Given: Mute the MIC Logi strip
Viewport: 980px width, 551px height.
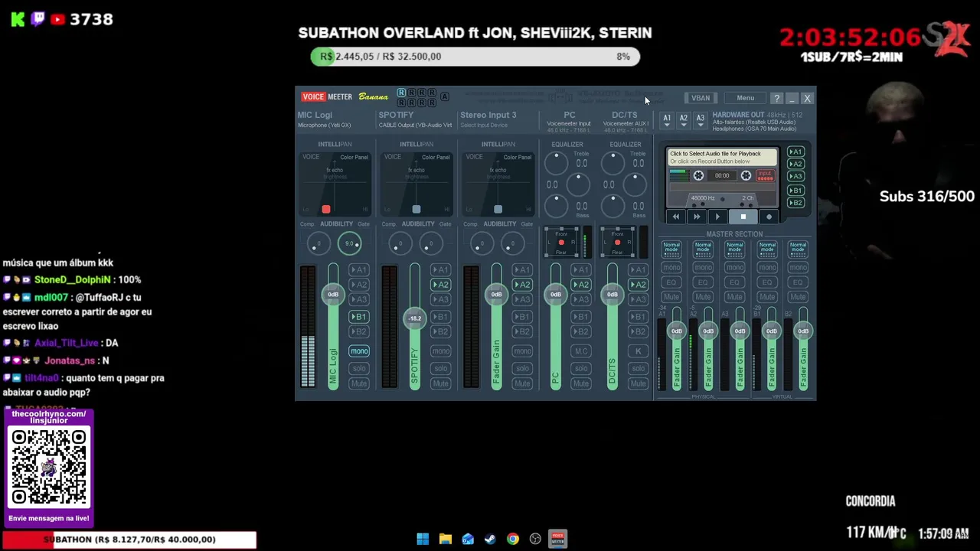Looking at the screenshot, I should 359,383.
